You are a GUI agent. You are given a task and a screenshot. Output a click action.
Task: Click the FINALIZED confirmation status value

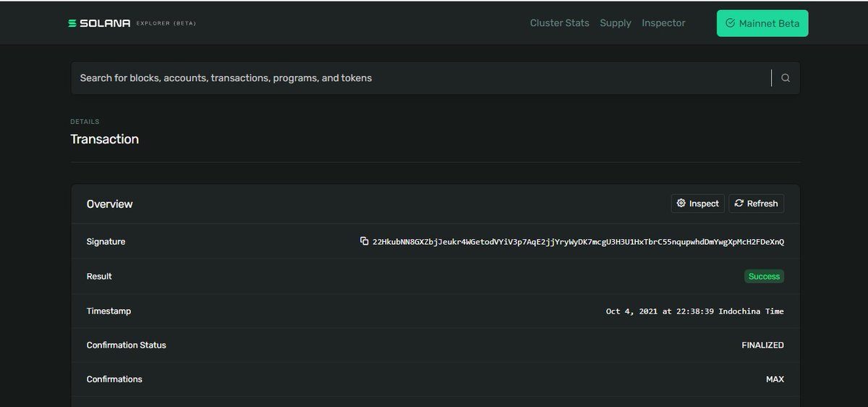pyautogui.click(x=762, y=345)
